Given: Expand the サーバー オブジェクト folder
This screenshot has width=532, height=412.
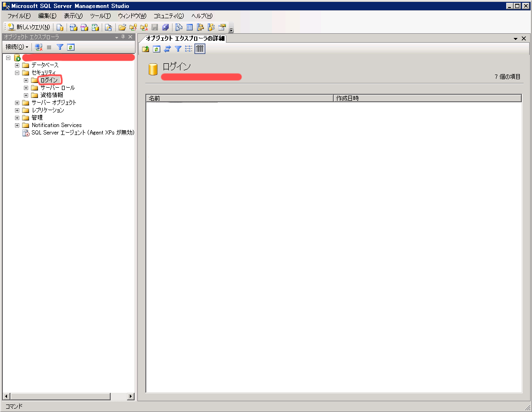Looking at the screenshot, I should (x=17, y=103).
